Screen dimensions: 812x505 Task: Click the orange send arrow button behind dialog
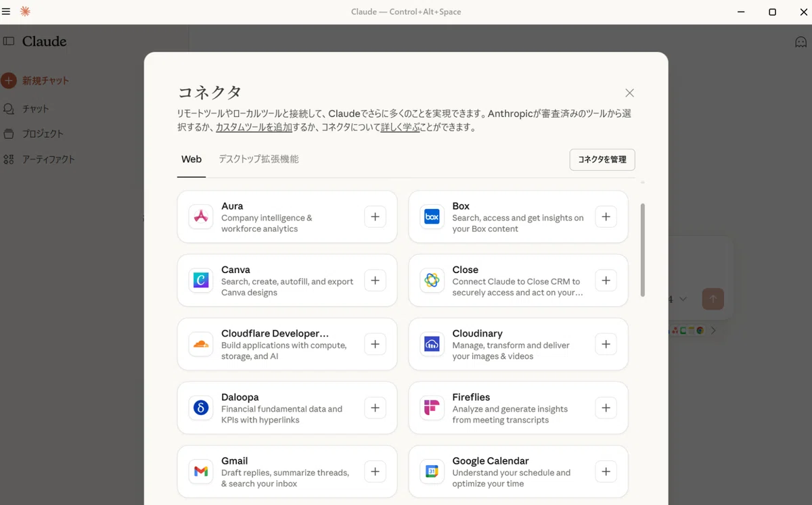coord(713,299)
